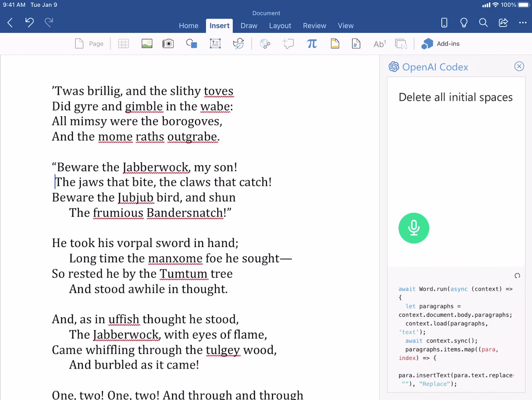This screenshot has width=532, height=400.
Task: Insert a footnote with Ab icon
Action: click(x=379, y=44)
